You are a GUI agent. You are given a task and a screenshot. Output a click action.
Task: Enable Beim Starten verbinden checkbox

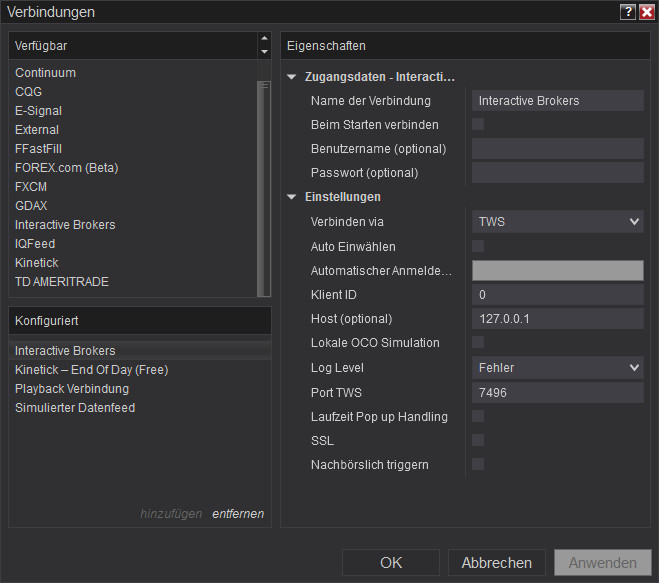click(478, 124)
